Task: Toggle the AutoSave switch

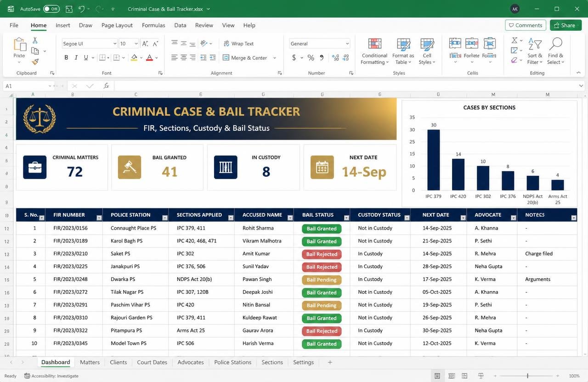Action: coord(51,9)
